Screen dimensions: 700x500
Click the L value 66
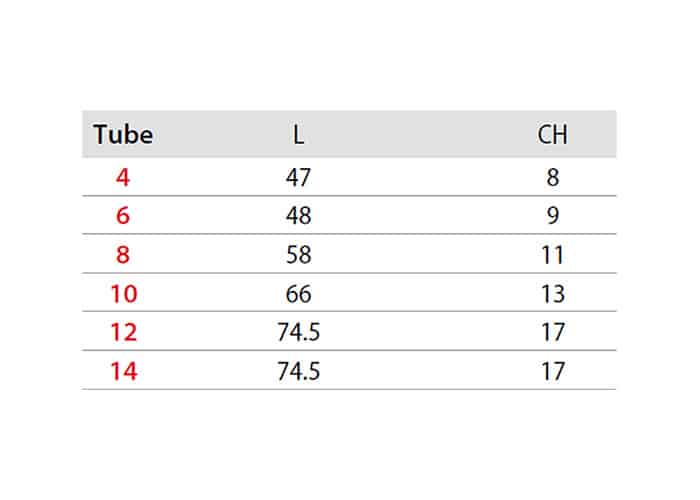(x=298, y=294)
